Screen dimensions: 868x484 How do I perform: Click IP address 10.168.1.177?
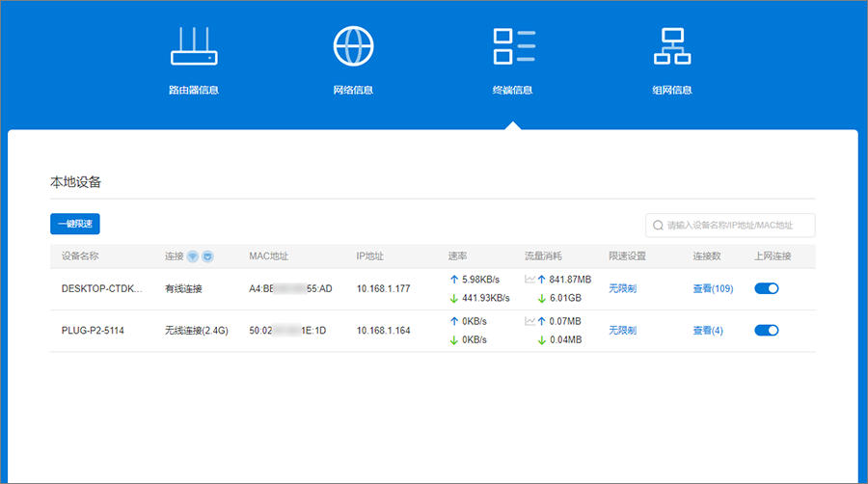(383, 288)
